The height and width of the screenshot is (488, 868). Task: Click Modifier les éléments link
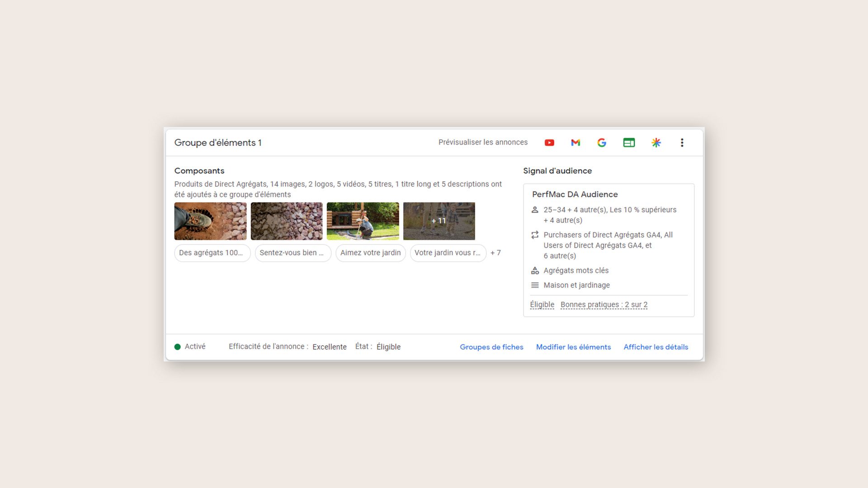pos(573,347)
